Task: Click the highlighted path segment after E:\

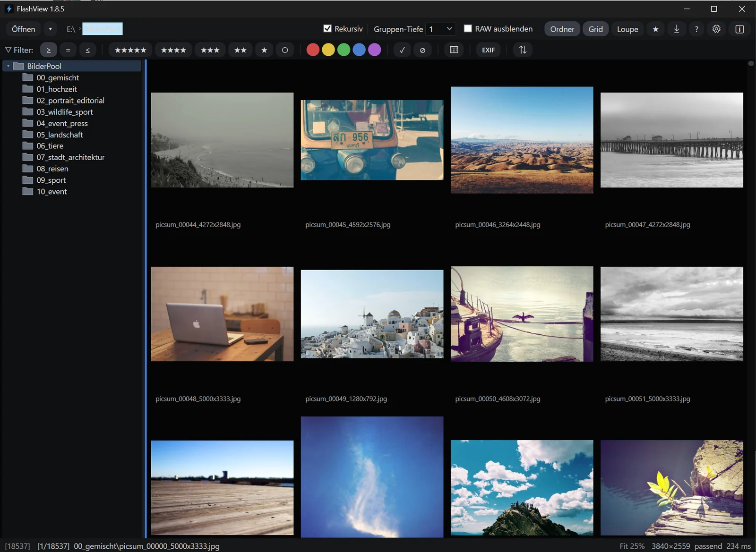Action: coord(103,29)
